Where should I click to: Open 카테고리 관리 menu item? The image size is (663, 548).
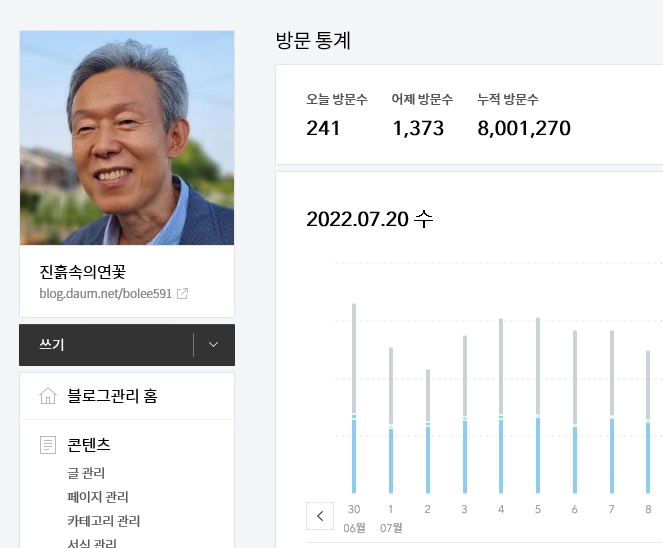click(104, 521)
